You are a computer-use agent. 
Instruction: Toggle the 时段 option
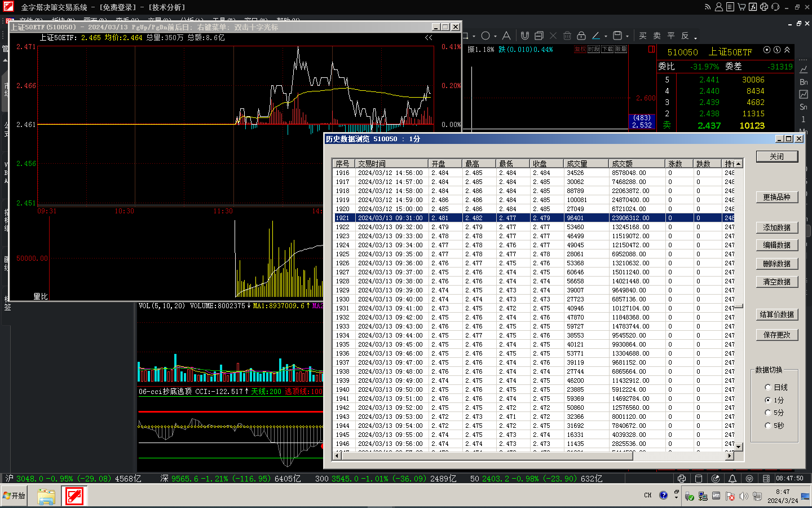click(x=594, y=49)
